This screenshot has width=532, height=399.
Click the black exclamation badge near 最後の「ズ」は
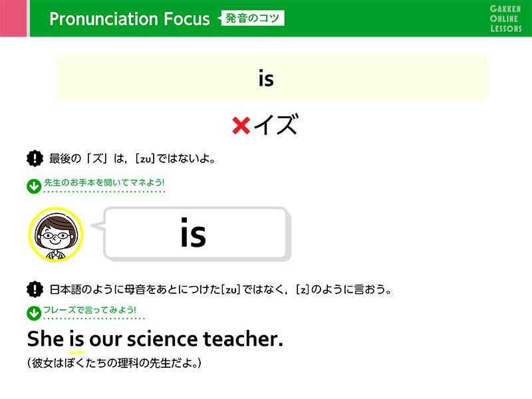tap(35, 158)
